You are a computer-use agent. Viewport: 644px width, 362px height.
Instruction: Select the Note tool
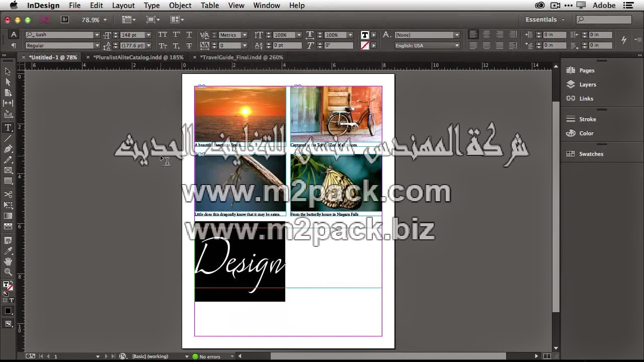click(x=8, y=240)
